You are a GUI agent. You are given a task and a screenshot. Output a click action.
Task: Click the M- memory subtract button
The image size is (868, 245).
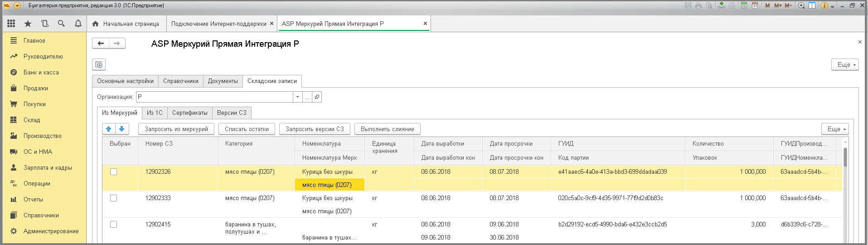(788, 5)
